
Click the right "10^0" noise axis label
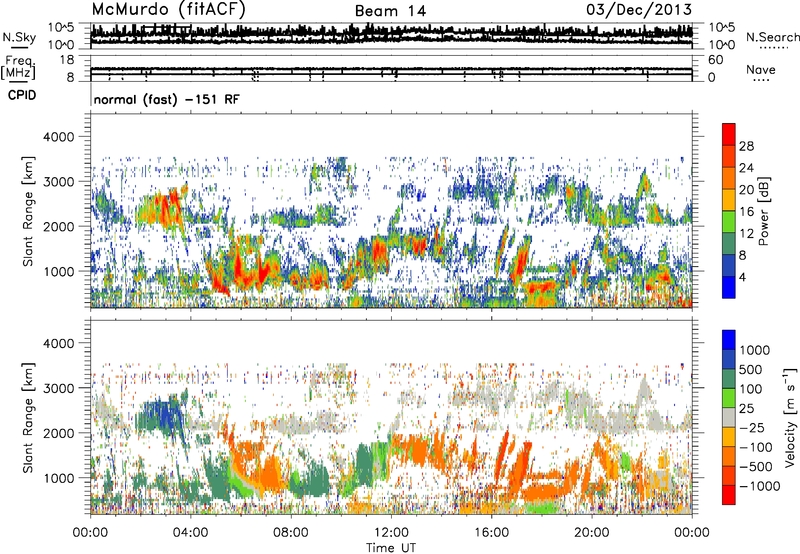[x=721, y=45]
